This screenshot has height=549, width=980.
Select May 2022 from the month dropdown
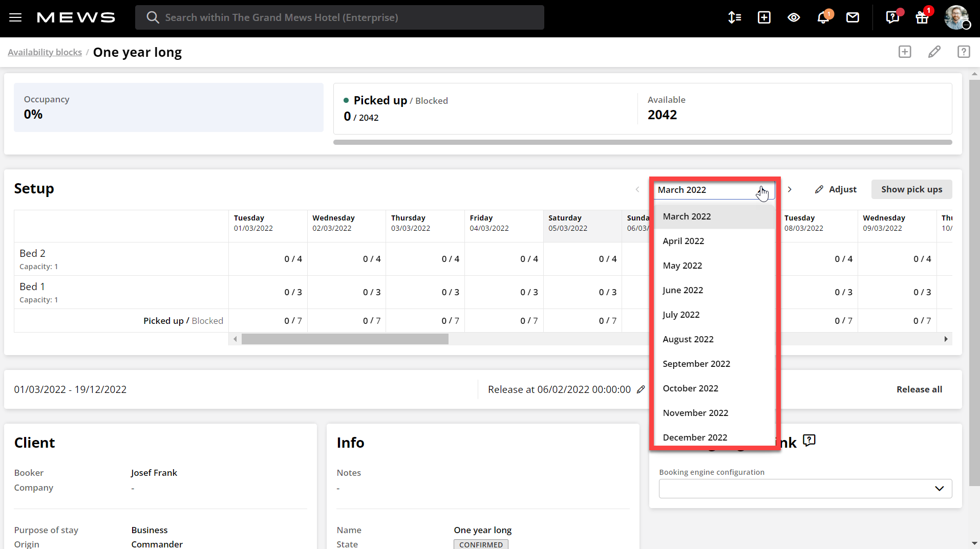click(682, 265)
